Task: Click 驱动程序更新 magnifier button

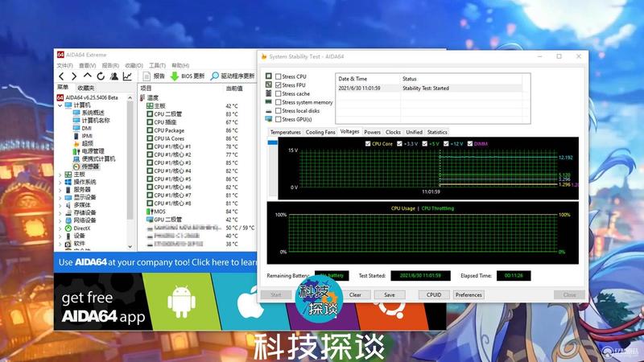Action: coord(233,76)
